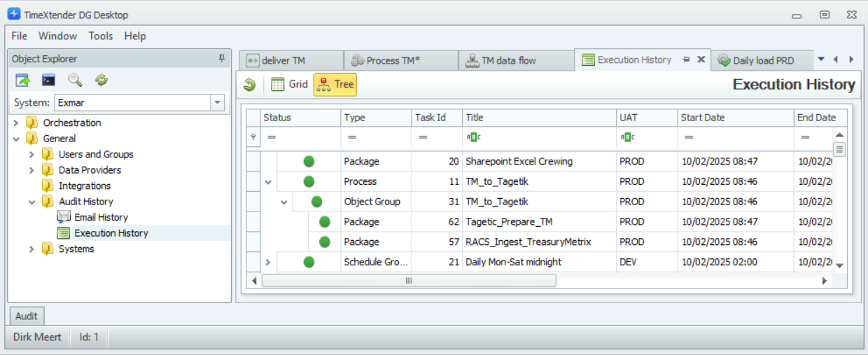
Task: Collapse the General tree node
Action: [x=17, y=139]
